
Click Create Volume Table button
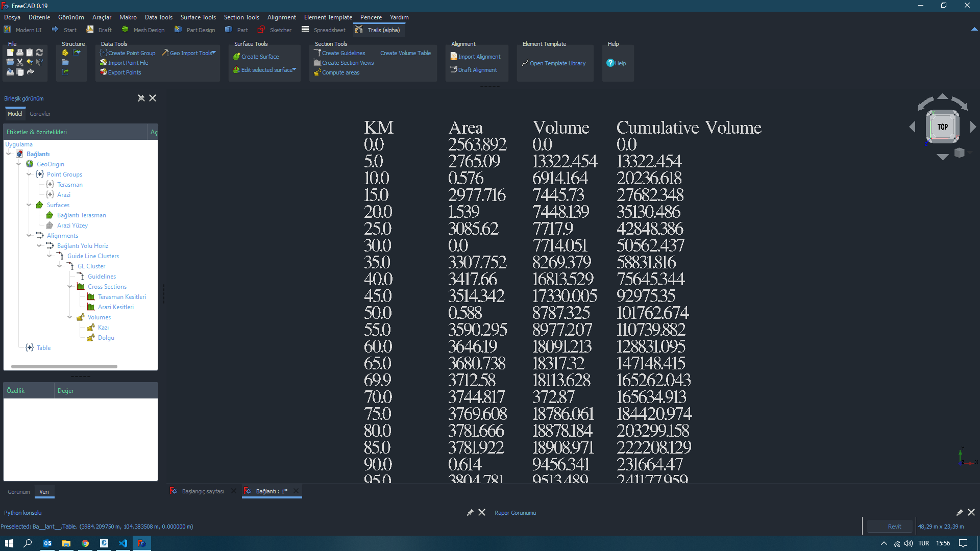[405, 53]
